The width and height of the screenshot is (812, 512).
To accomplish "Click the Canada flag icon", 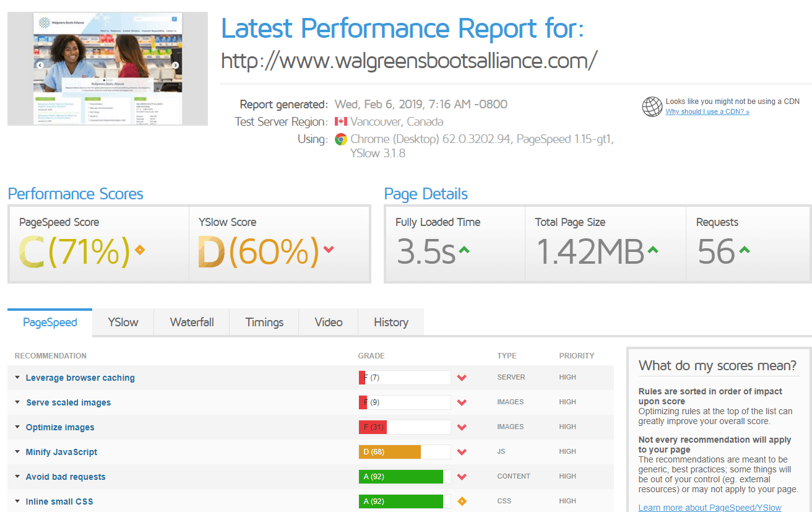I will pos(340,121).
